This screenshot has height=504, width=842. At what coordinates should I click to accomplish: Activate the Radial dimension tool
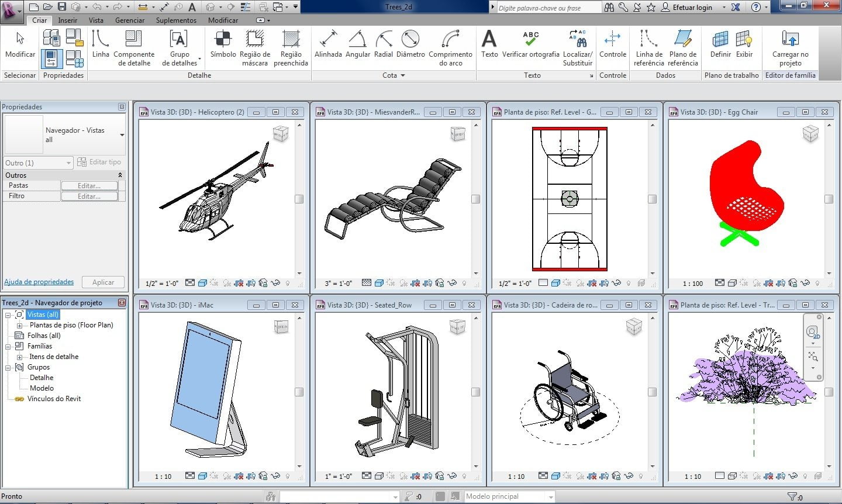click(384, 45)
